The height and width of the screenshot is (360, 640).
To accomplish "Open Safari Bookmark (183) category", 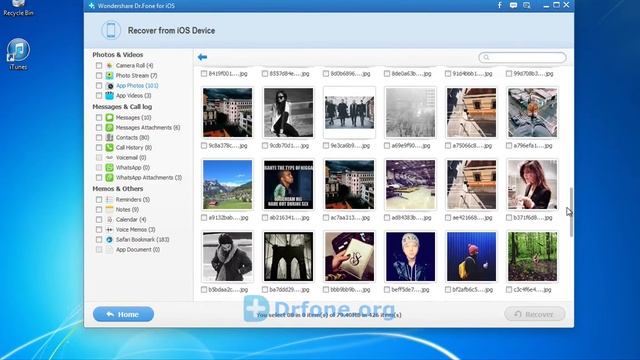I will pyautogui.click(x=142, y=240).
